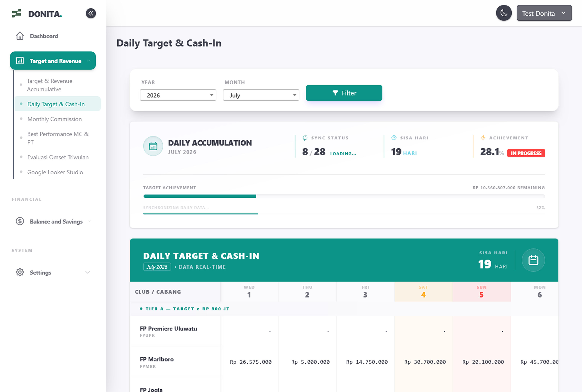Click the Sisa Hari clock icon
Image resolution: width=582 pixels, height=392 pixels.
pyautogui.click(x=394, y=138)
